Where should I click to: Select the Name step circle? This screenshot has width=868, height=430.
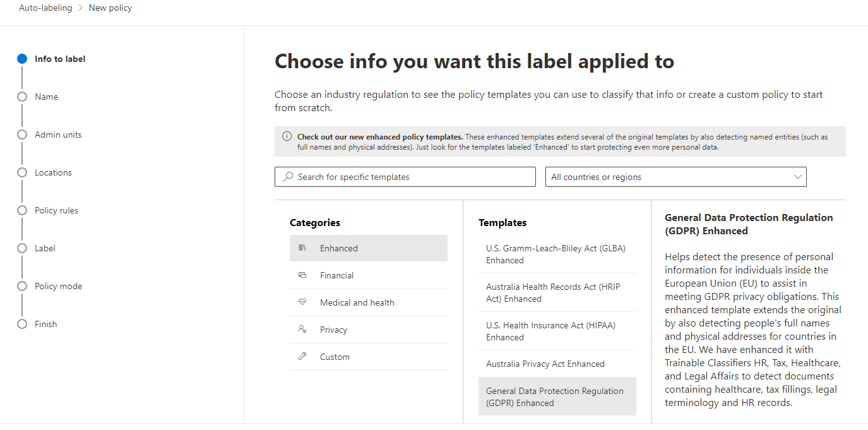22,97
